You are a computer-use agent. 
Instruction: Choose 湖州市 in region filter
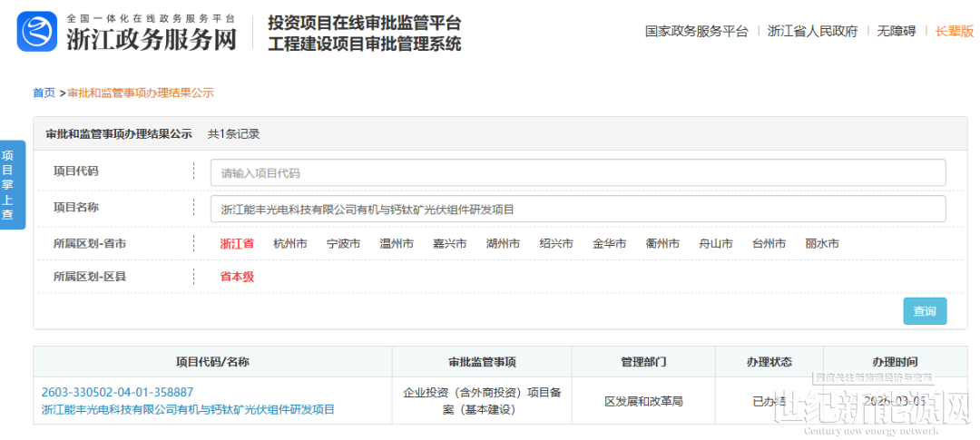tap(503, 243)
